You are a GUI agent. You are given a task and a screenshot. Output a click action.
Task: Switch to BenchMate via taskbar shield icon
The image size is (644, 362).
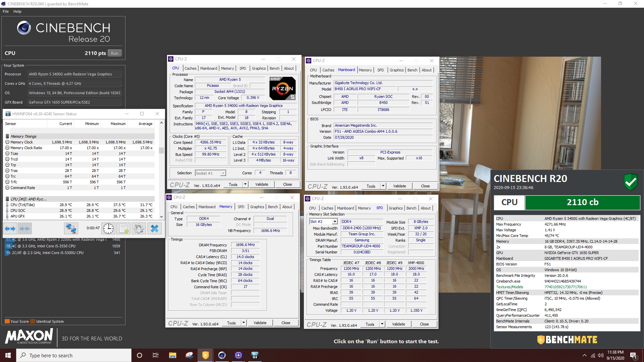[x=206, y=355]
